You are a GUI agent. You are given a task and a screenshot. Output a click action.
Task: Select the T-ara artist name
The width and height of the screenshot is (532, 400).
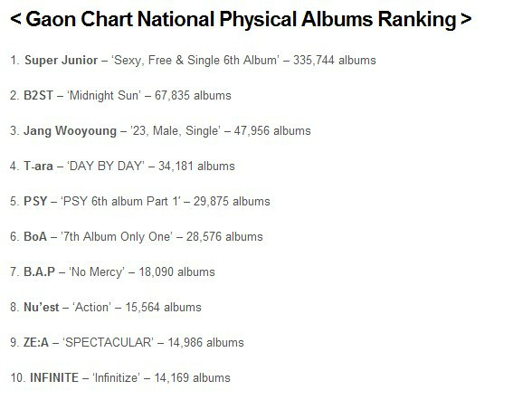pyautogui.click(x=38, y=167)
